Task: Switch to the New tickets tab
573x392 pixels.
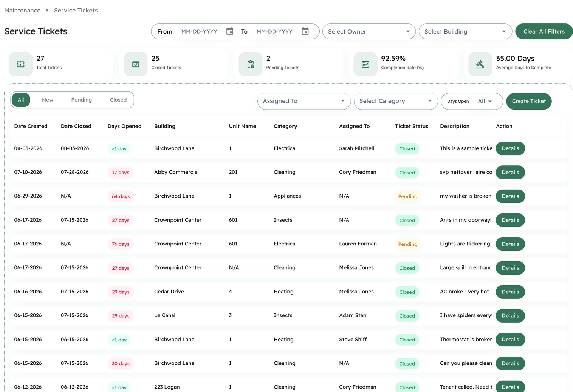Action: (x=48, y=100)
